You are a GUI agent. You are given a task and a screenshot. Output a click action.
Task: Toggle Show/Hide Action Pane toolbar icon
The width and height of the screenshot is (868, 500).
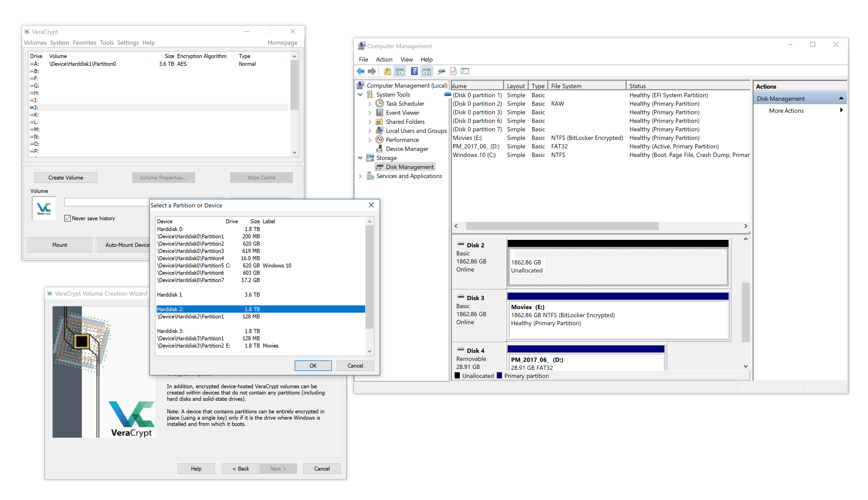click(426, 71)
